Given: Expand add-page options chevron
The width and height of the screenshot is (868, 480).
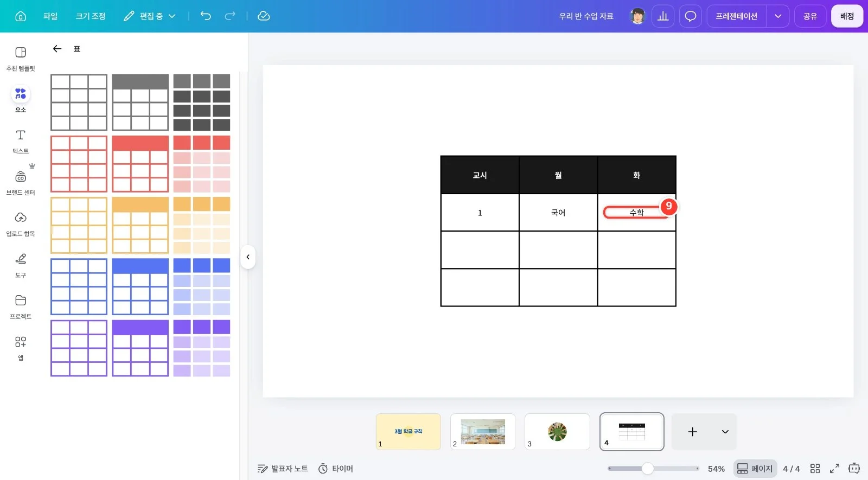Looking at the screenshot, I should 725,432.
